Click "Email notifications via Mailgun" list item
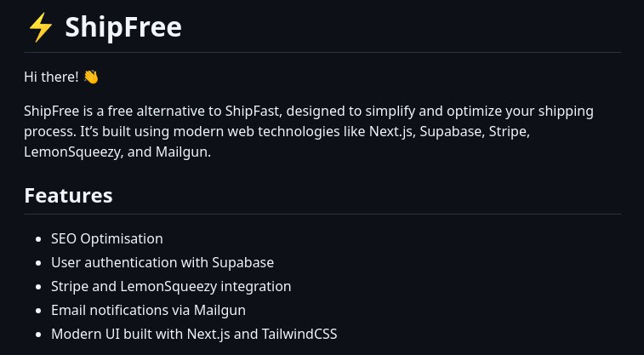 (x=148, y=311)
